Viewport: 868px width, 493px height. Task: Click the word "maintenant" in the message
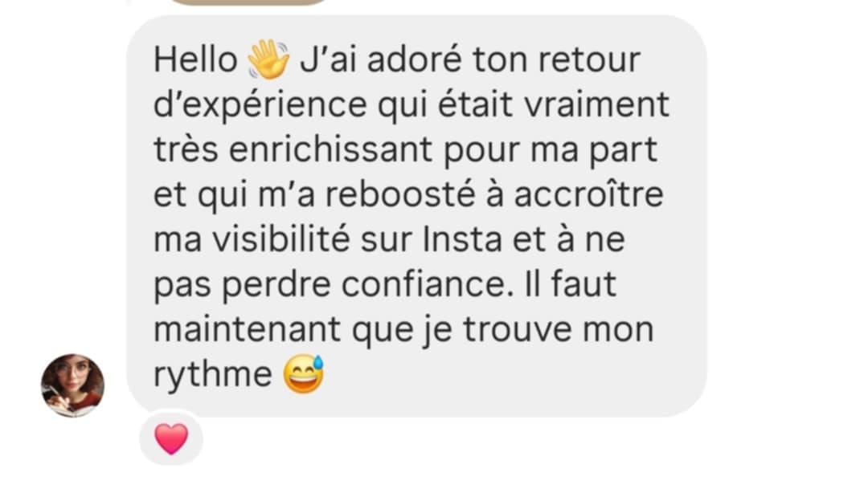click(247, 330)
